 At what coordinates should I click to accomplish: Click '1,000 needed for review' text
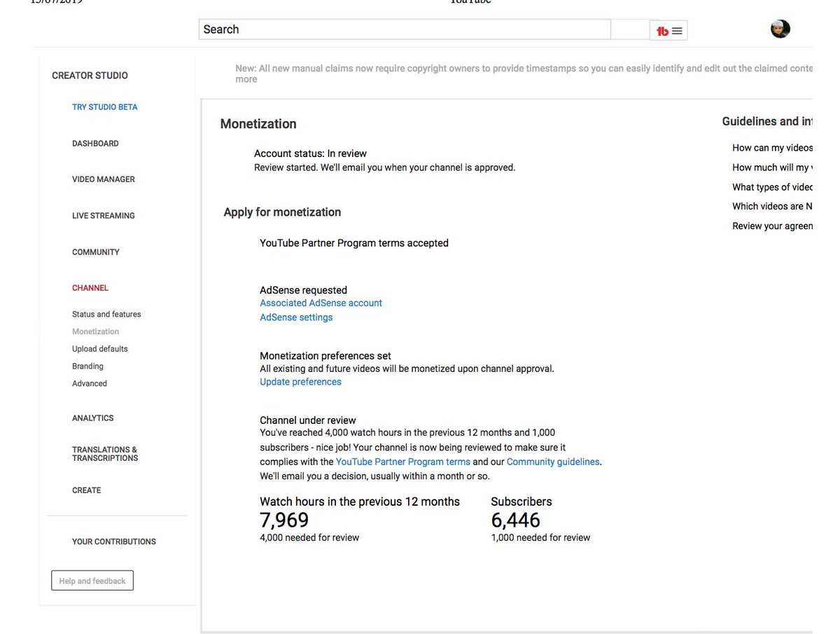click(x=540, y=538)
